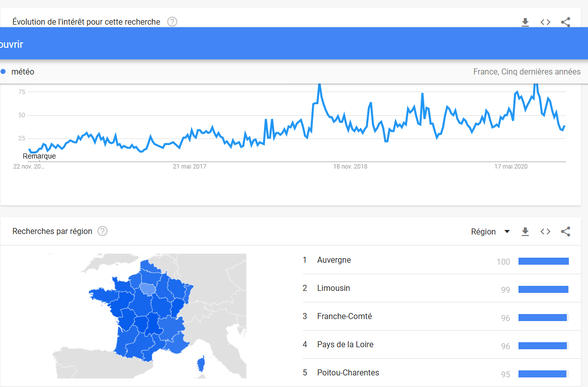
Task: Click embed code icon for region section
Action: [x=545, y=231]
